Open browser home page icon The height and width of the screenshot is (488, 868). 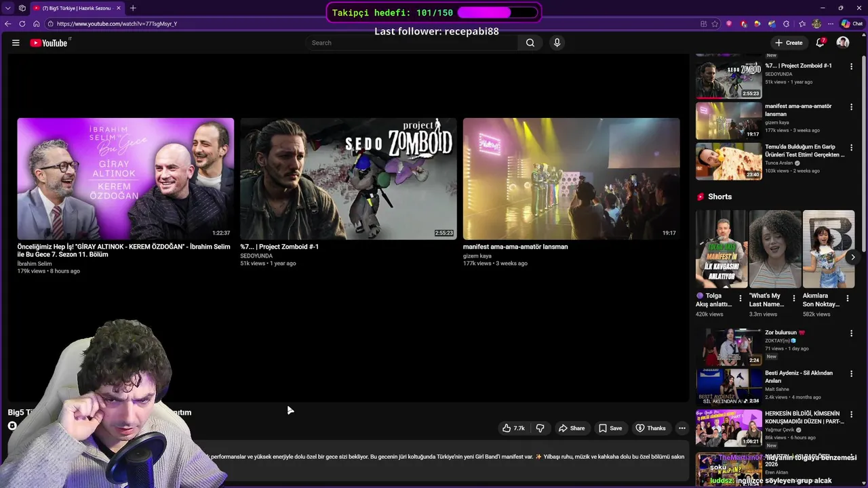(36, 24)
